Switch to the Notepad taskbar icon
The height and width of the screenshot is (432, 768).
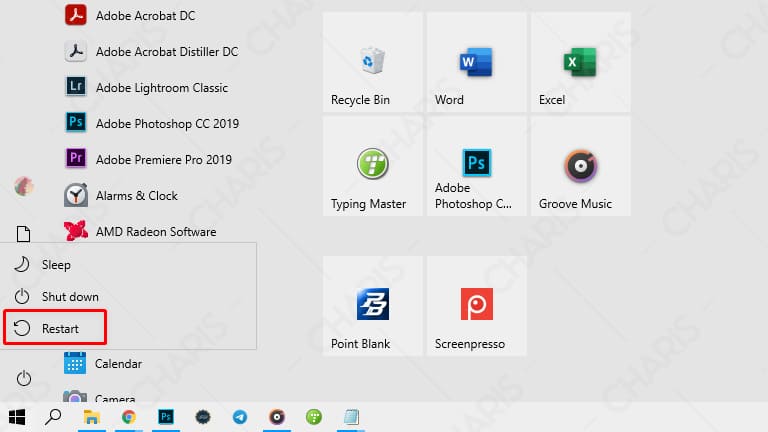(351, 417)
